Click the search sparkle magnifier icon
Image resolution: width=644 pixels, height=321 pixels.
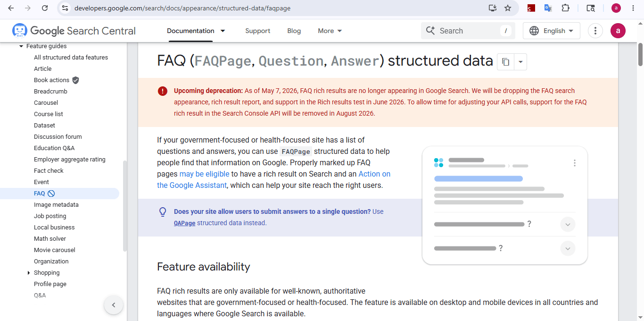click(x=430, y=31)
